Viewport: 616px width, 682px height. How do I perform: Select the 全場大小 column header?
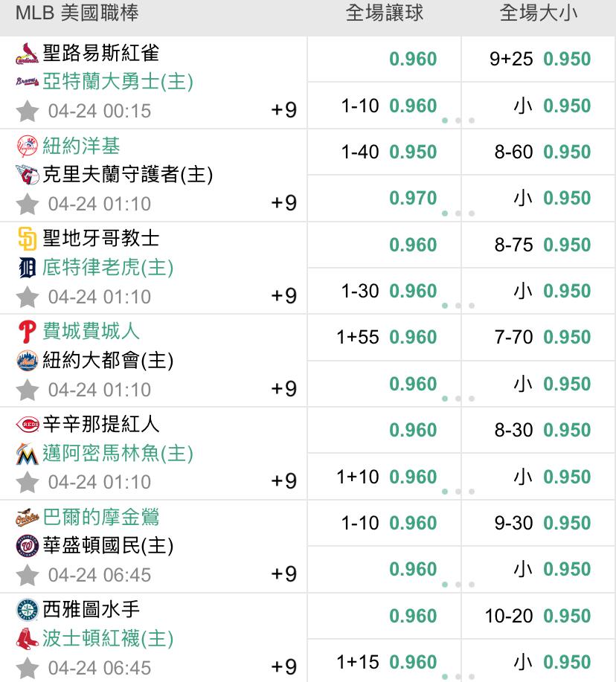point(538,13)
